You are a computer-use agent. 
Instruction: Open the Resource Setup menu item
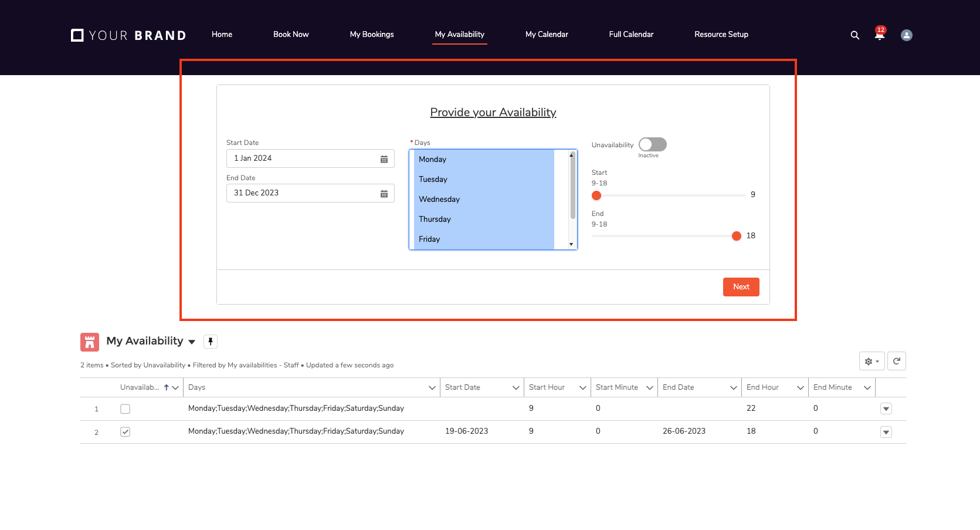(721, 35)
